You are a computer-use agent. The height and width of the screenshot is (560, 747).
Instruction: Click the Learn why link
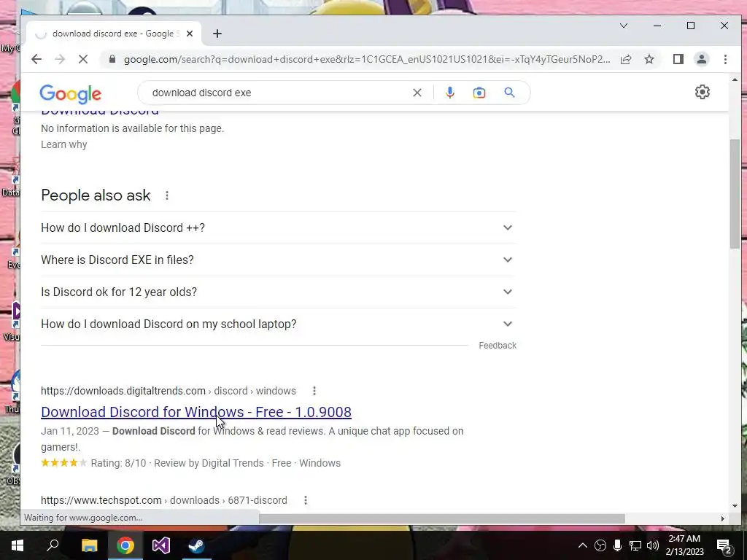[64, 144]
